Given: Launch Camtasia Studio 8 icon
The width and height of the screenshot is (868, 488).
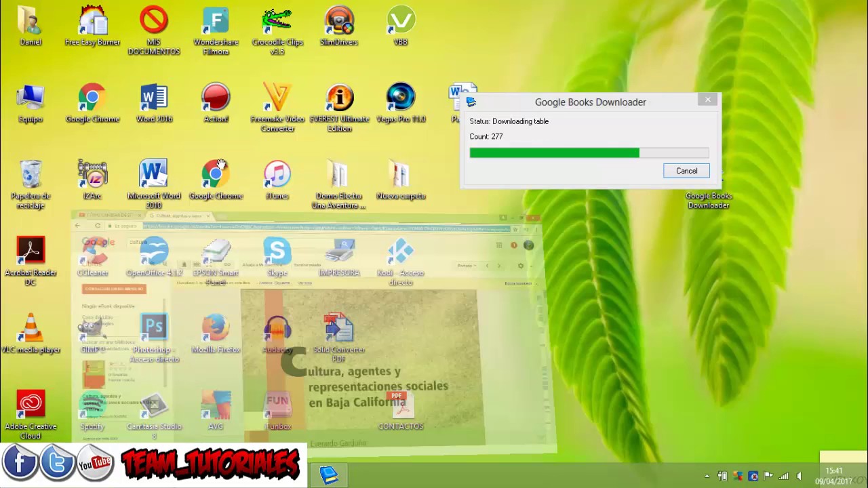Looking at the screenshot, I should 154,415.
